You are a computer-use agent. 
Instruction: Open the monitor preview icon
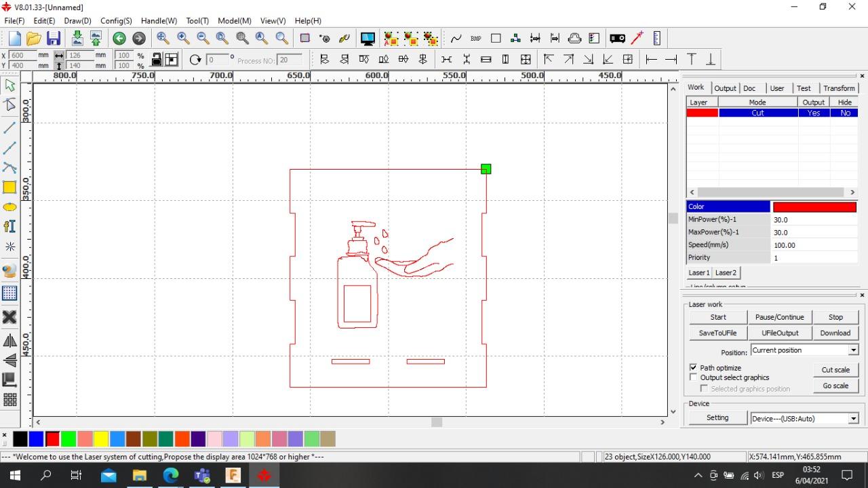(x=368, y=39)
